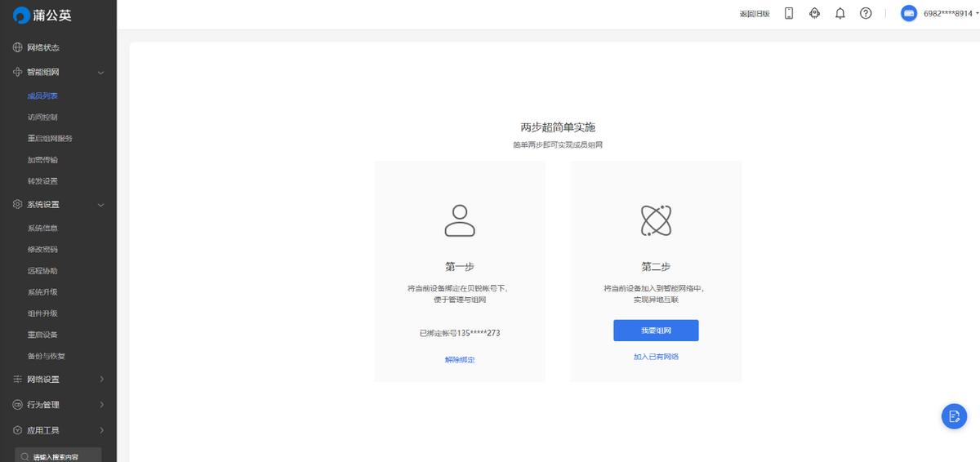Image resolution: width=980 pixels, height=462 pixels.
Task: Click the icon beside 应用工具
Action: click(x=18, y=429)
